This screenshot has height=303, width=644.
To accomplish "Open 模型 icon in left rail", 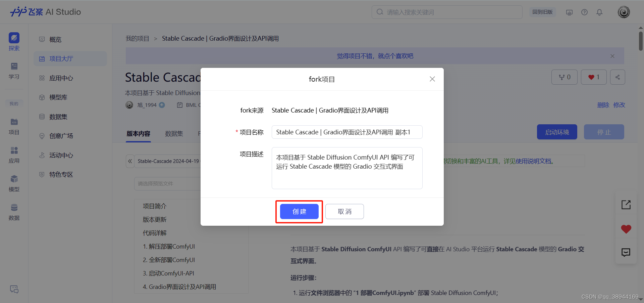I will pos(14,184).
